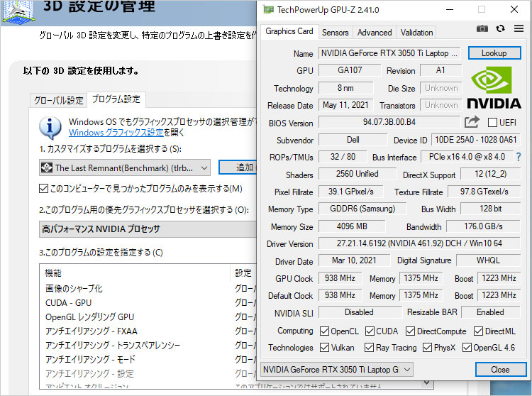Toggle the CUDA checkbox in GPU-Z
Viewport: 532px width, 396px height.
(x=370, y=331)
